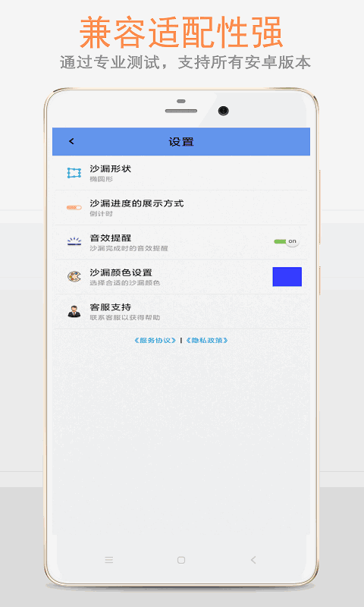
Task: Open the 沙漏颜色设置 row label
Action: pyautogui.click(x=121, y=272)
